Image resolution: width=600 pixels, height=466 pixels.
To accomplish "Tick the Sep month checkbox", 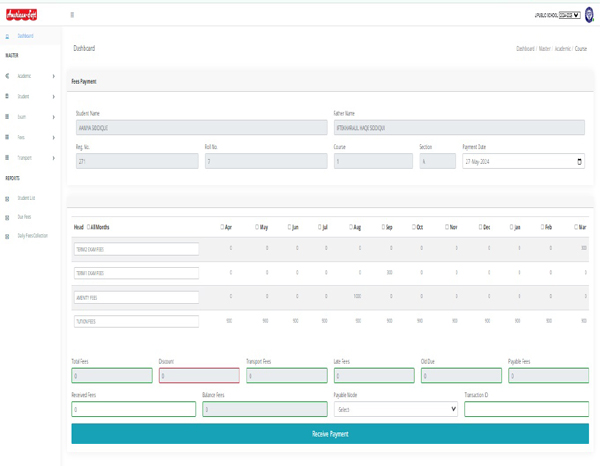I will 383,227.
